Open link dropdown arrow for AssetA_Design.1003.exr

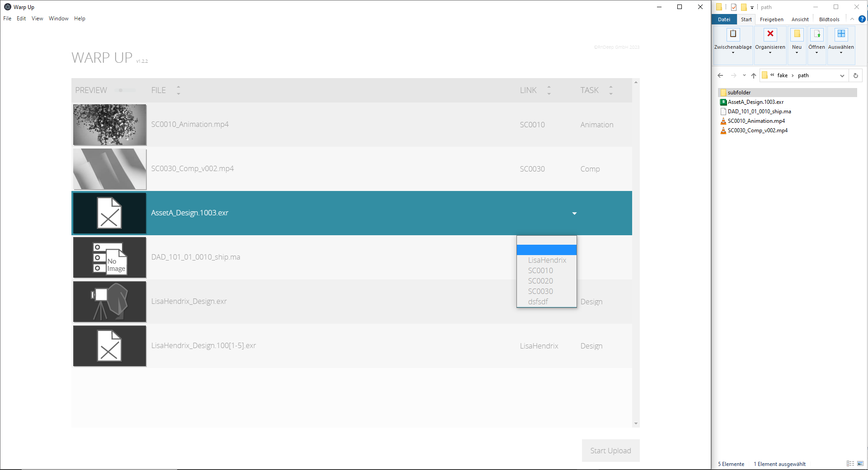tap(574, 214)
